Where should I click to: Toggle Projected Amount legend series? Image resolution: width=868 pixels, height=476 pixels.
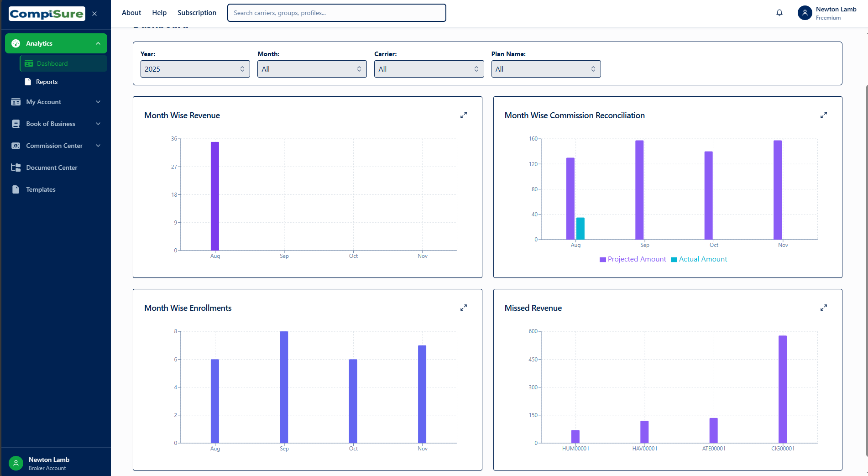coord(633,259)
